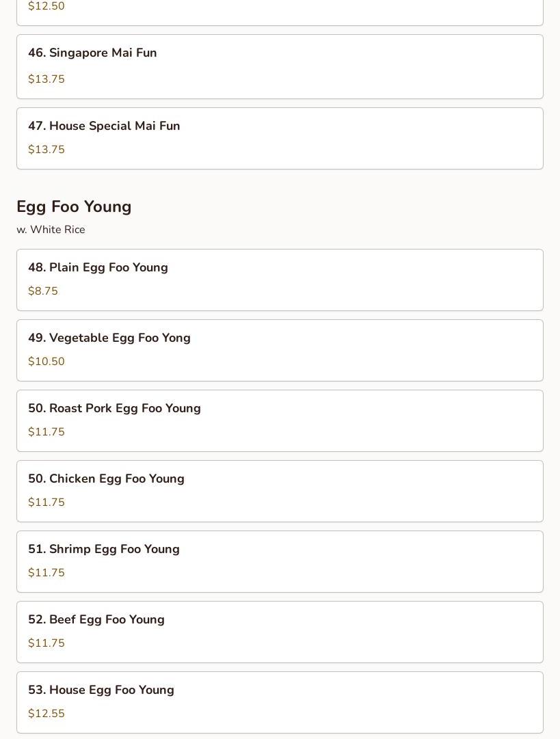Open House Special Mai Fun item title
The height and width of the screenshot is (739, 560).
pyautogui.click(x=104, y=126)
